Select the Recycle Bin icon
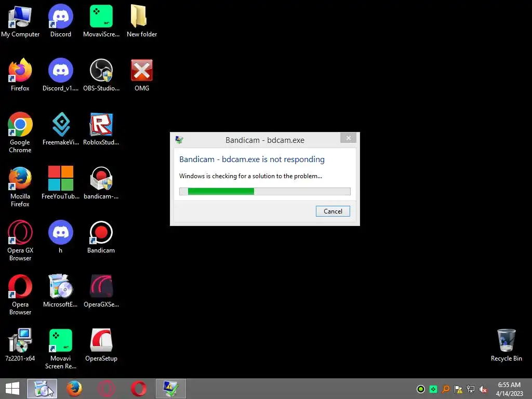 [x=506, y=345]
